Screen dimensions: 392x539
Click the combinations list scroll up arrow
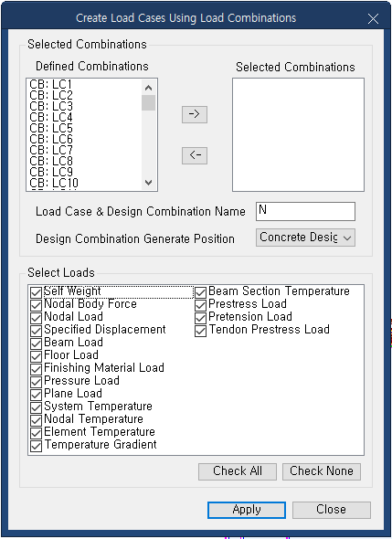149,88
